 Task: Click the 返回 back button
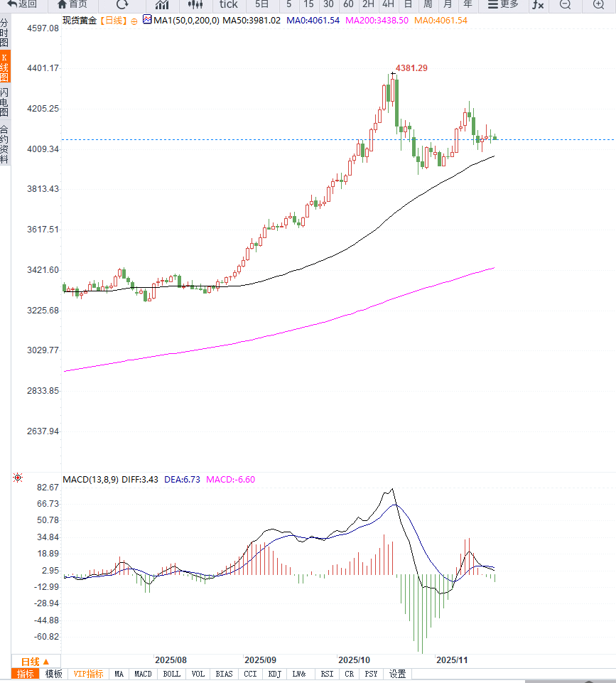[x=22, y=4]
